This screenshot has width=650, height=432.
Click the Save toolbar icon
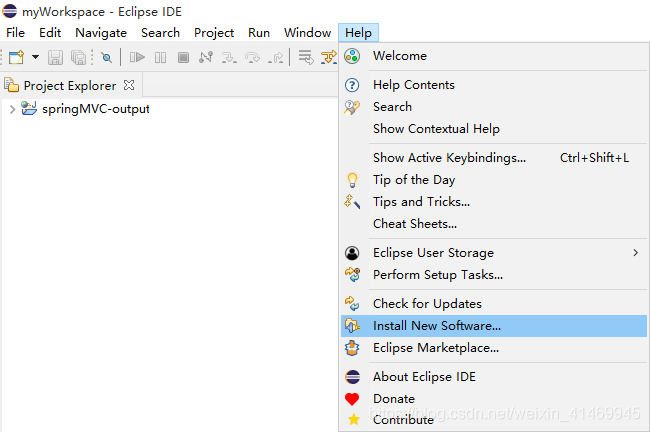(x=55, y=57)
